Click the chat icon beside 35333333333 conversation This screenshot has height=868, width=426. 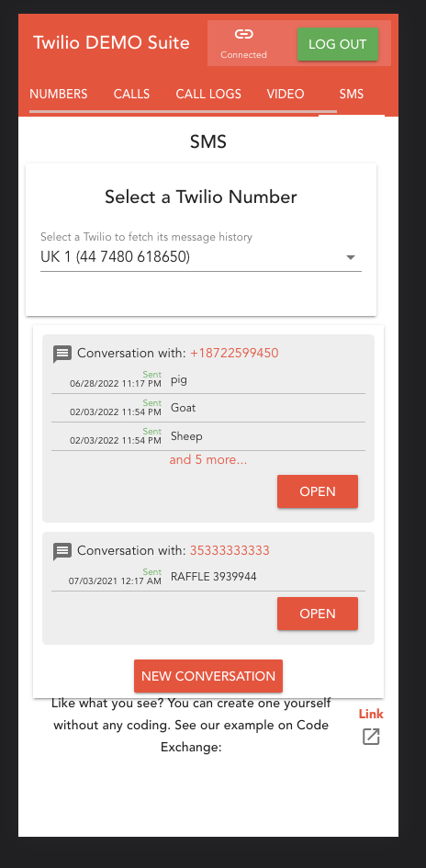[x=62, y=551]
